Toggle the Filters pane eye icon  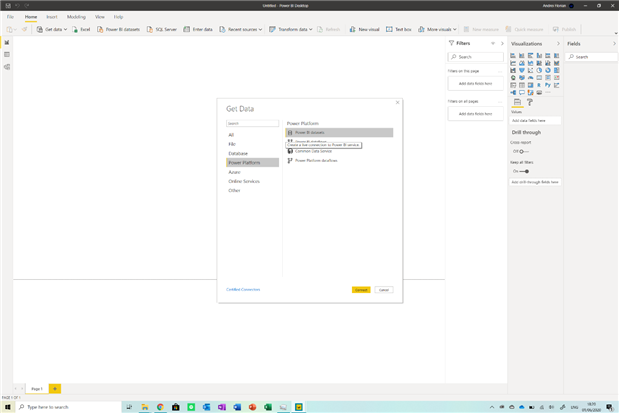click(493, 43)
